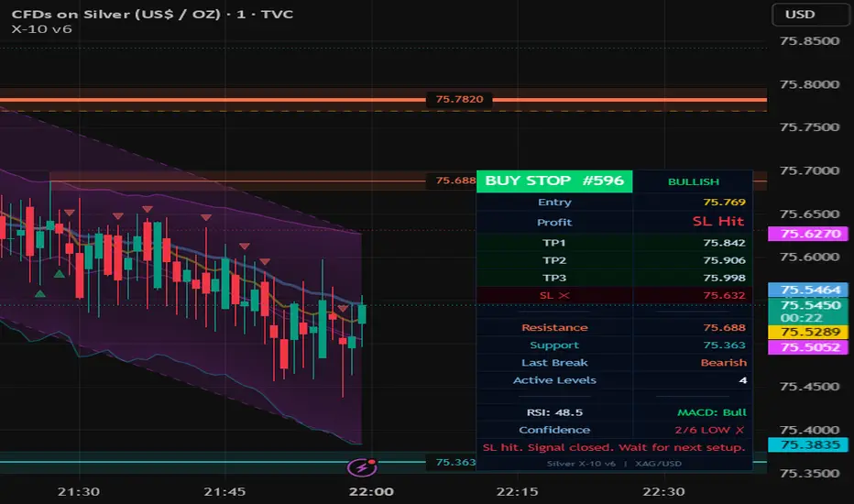
Task: Click the 75.7000 price axis label
Action: 809,170
